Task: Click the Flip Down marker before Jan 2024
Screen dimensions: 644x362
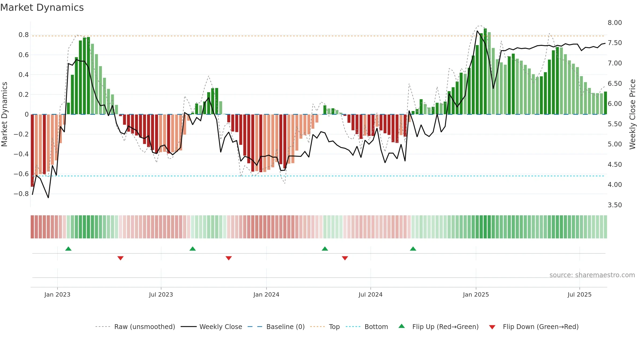Action: click(x=229, y=258)
